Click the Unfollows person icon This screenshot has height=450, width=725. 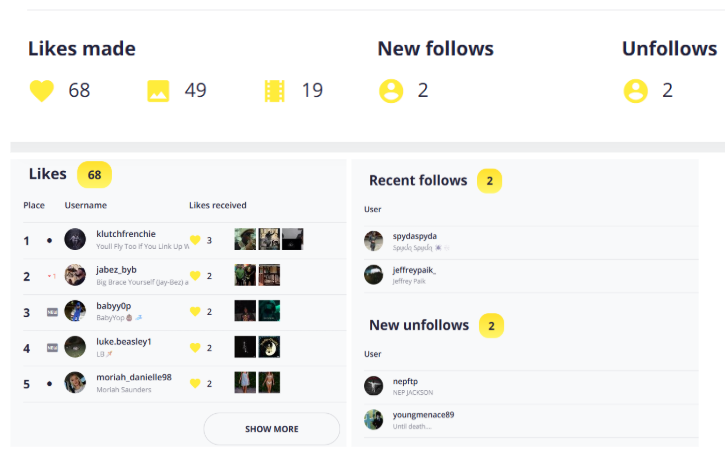pyautogui.click(x=635, y=91)
